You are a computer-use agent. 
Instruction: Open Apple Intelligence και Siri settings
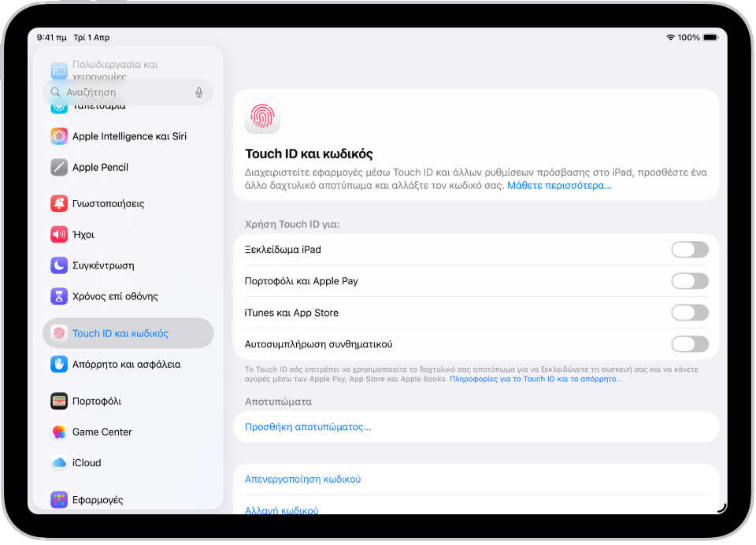[x=128, y=136]
